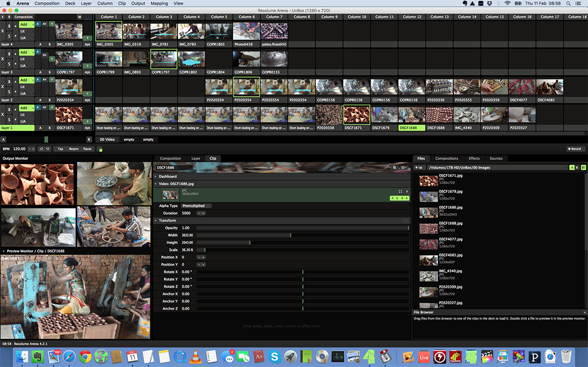Select the DSCF4077.jpg file in the browser
This screenshot has width=588, height=367.
tap(451, 239)
